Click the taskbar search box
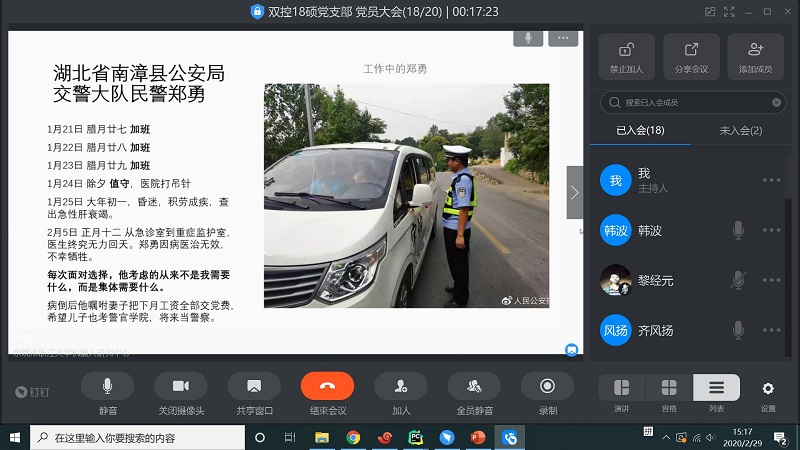800x450 pixels. coord(137,438)
